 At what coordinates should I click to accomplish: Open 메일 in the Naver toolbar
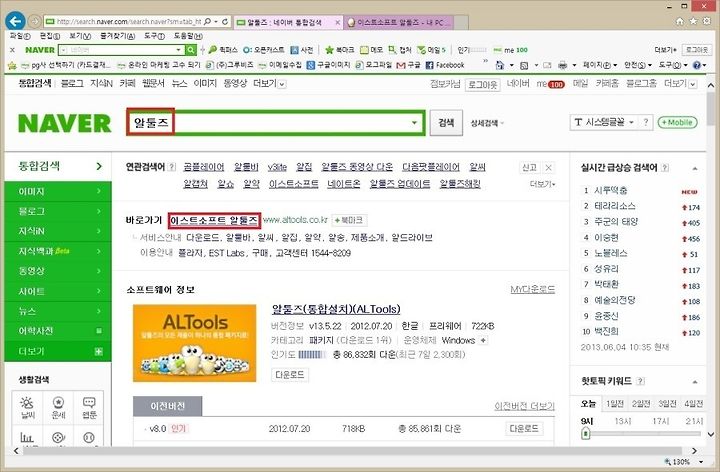click(x=431, y=50)
